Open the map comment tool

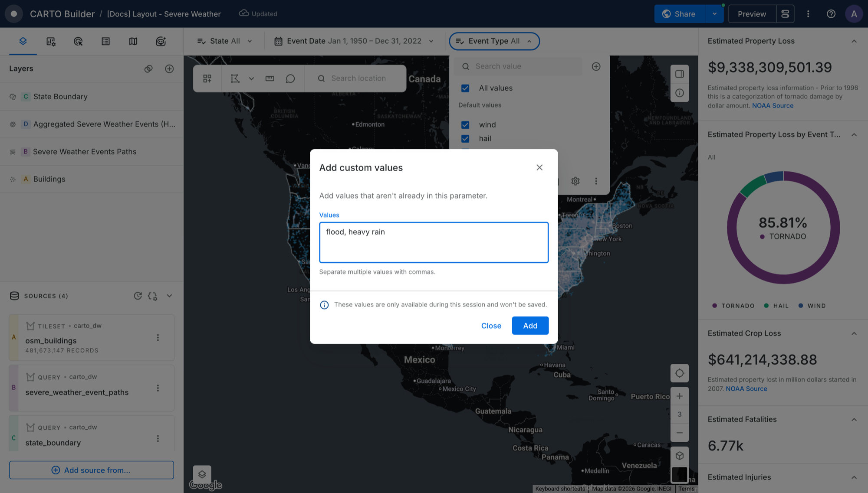[x=290, y=78]
